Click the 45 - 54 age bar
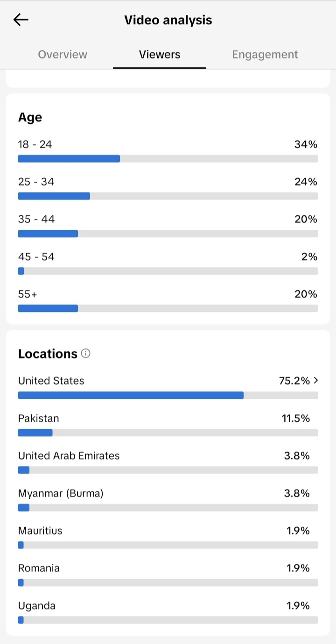The width and height of the screenshot is (336, 644). coord(168,271)
